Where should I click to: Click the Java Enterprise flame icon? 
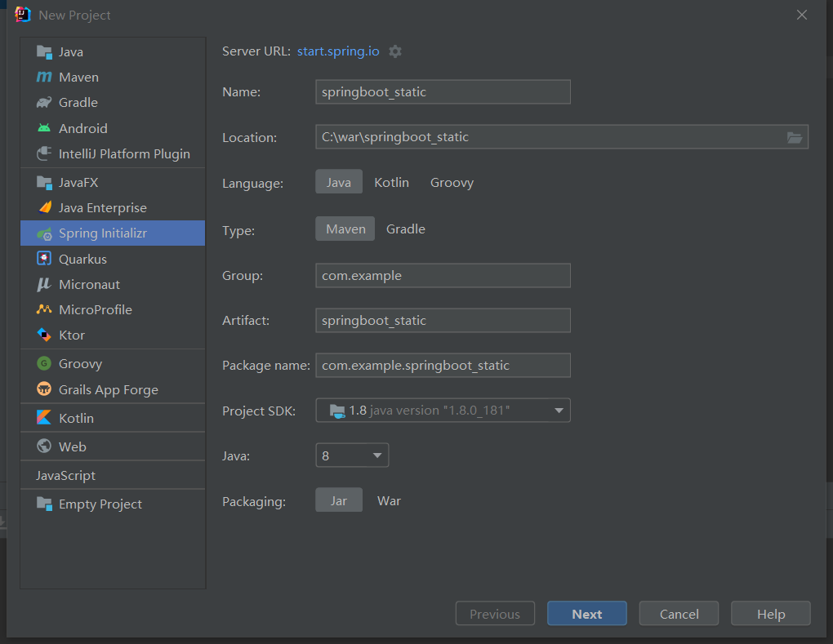[x=45, y=207]
